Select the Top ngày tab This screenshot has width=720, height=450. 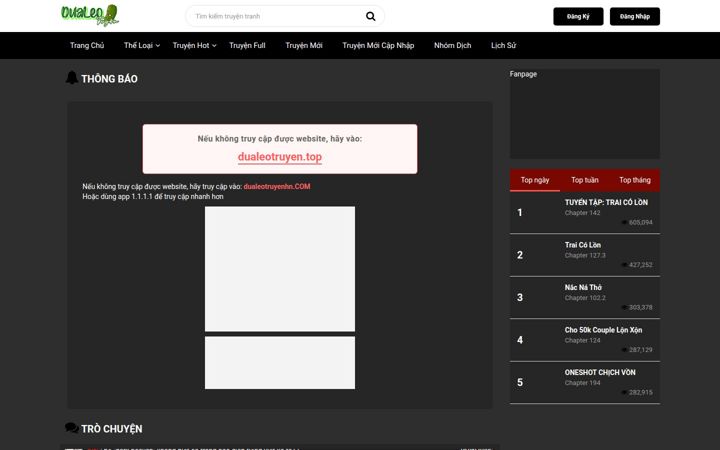534,180
